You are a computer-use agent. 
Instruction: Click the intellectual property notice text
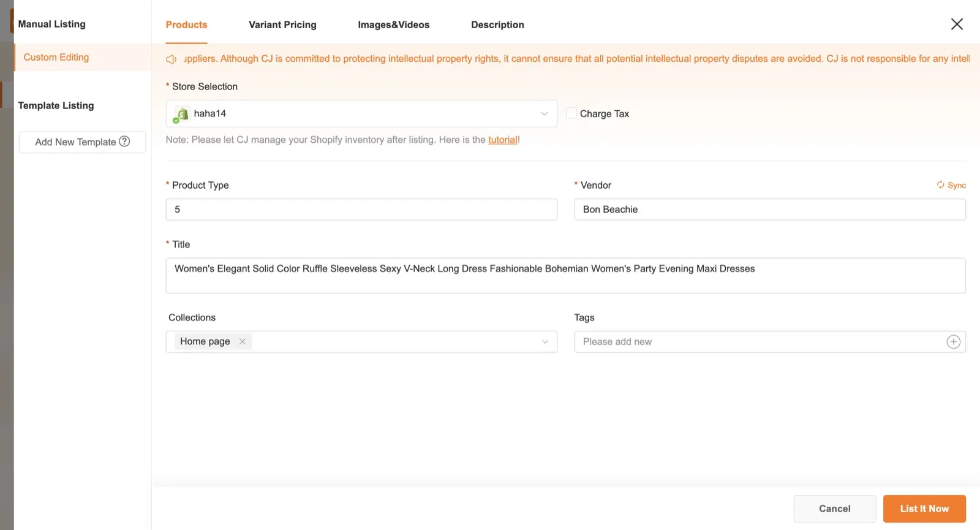coord(577,59)
